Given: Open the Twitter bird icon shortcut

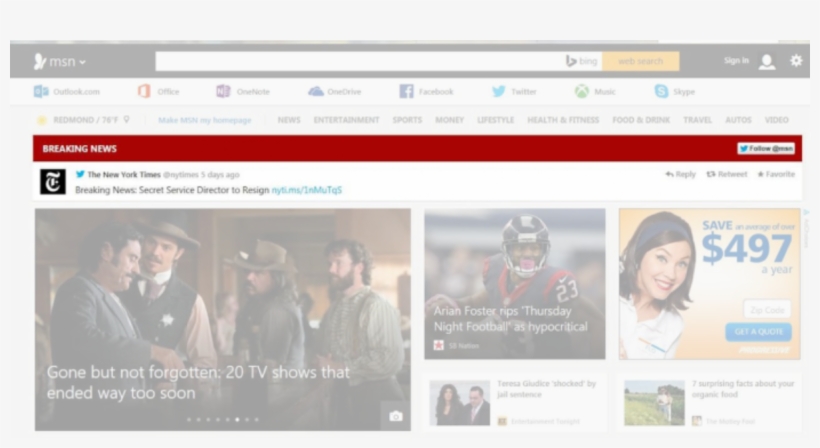Looking at the screenshot, I should tap(499, 91).
